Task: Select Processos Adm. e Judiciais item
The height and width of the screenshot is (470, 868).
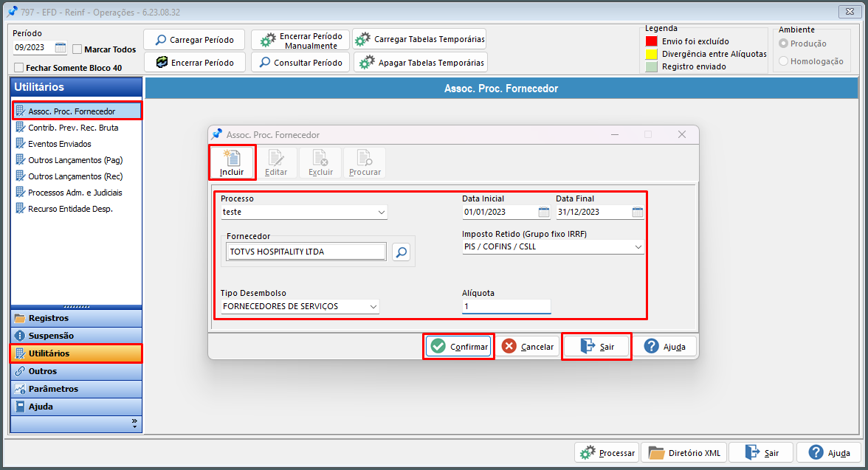Action: point(77,193)
